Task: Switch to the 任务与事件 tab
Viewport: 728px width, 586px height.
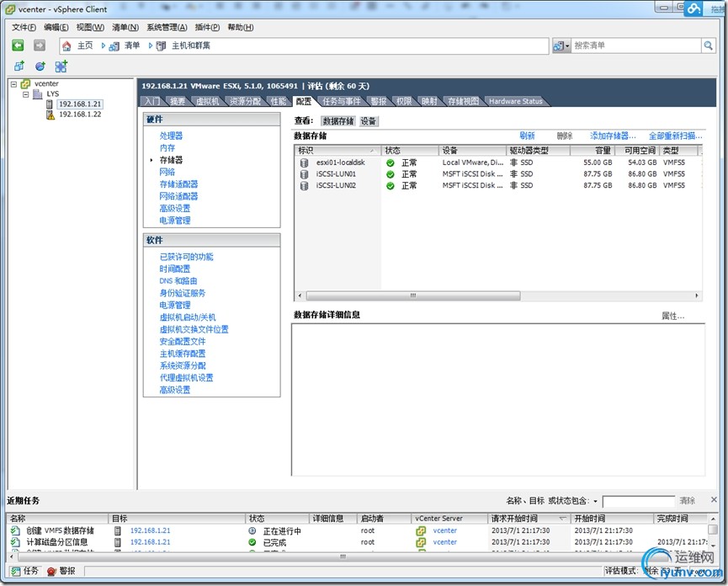Action: pos(341,101)
